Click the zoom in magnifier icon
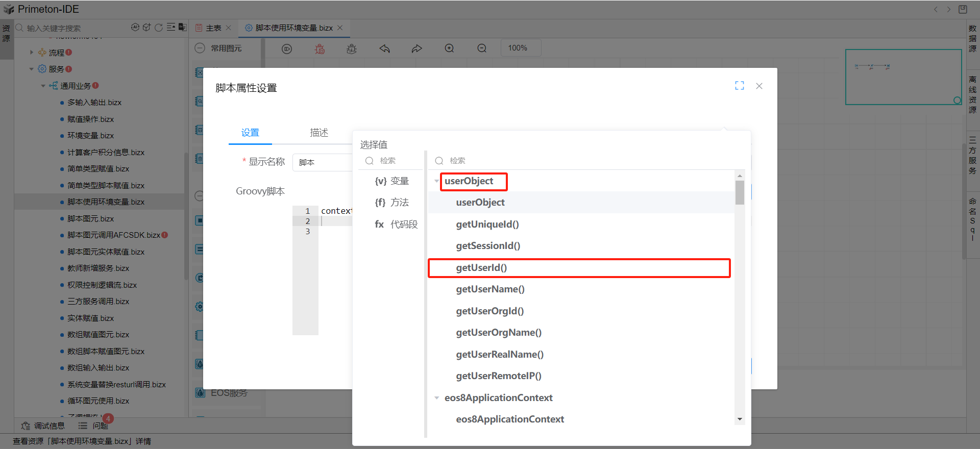 click(449, 48)
